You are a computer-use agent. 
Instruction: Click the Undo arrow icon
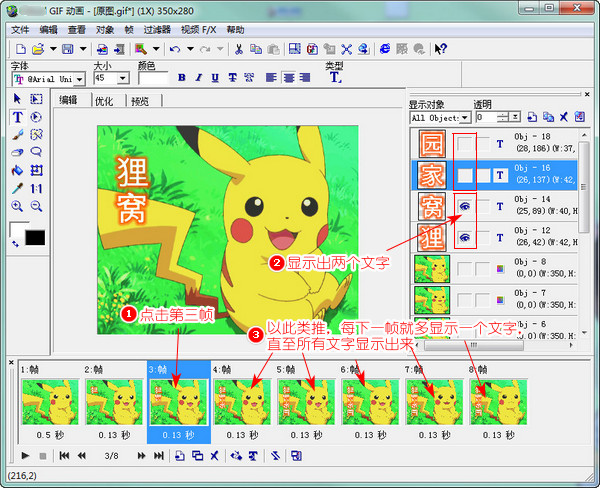tap(175, 49)
